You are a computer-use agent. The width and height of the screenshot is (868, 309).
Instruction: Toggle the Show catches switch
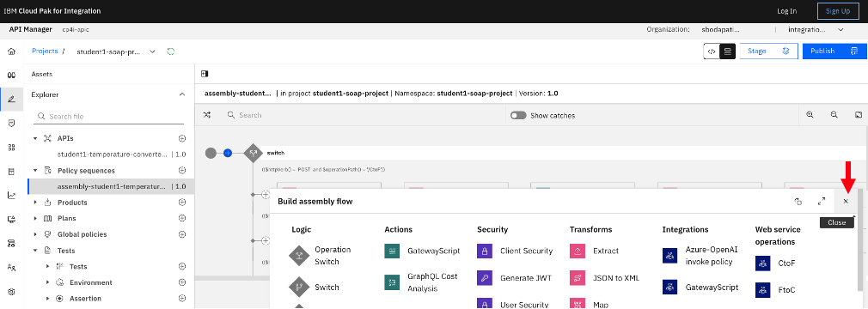click(518, 116)
